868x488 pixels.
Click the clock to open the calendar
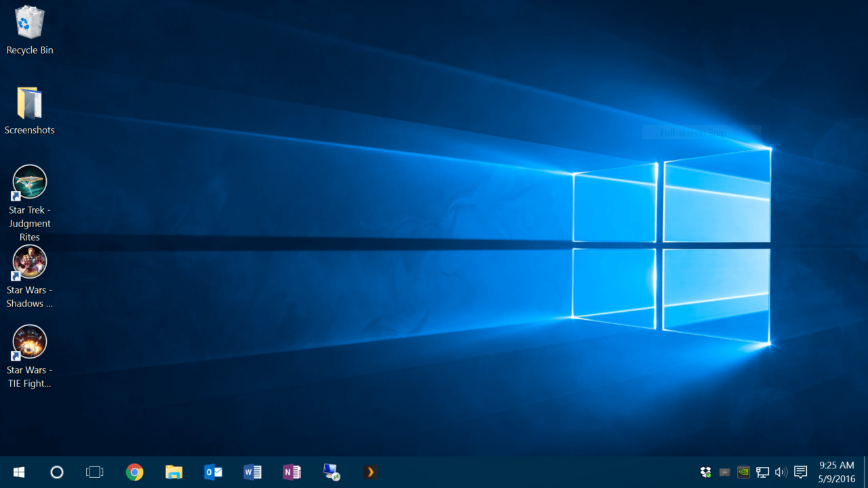[x=835, y=472]
